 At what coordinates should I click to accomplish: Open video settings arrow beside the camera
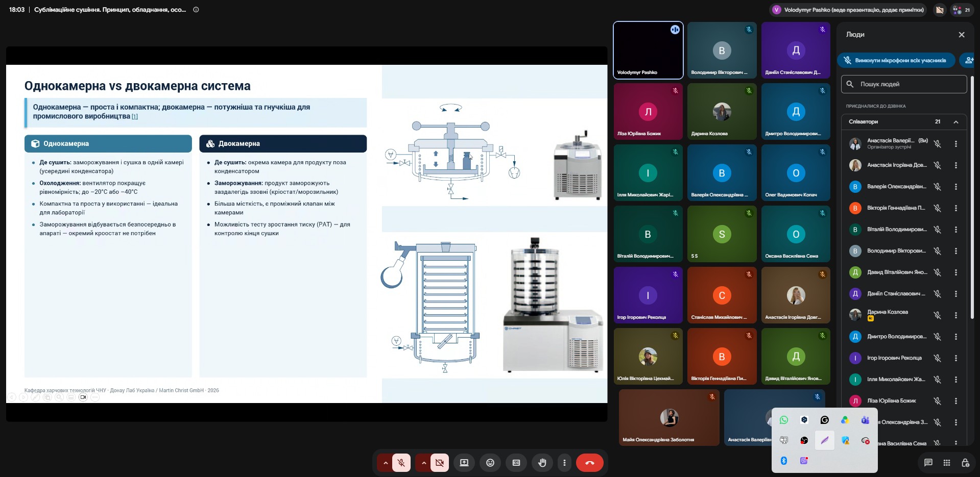(x=423, y=463)
